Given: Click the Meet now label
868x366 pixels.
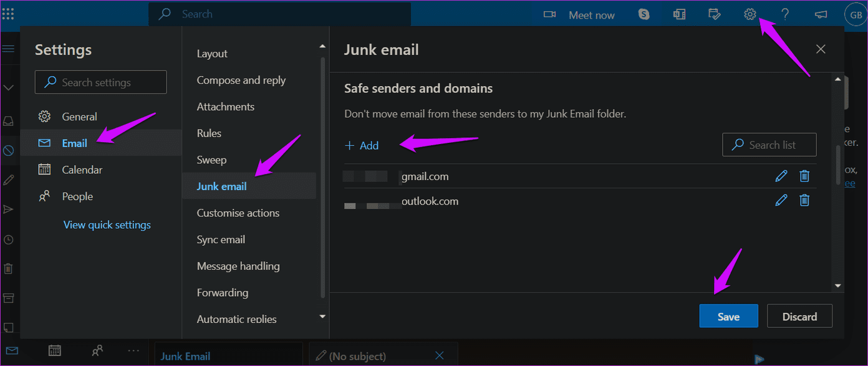Looking at the screenshot, I should 591,15.
